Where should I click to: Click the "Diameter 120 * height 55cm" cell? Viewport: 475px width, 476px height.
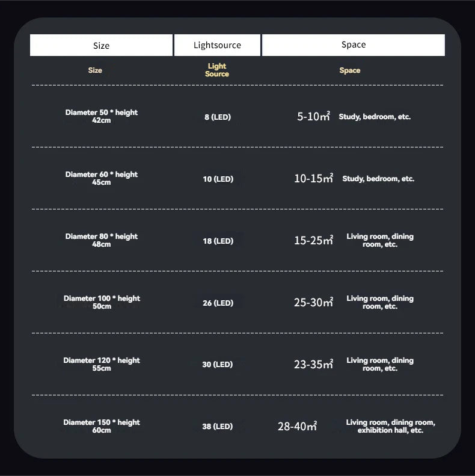102,364
